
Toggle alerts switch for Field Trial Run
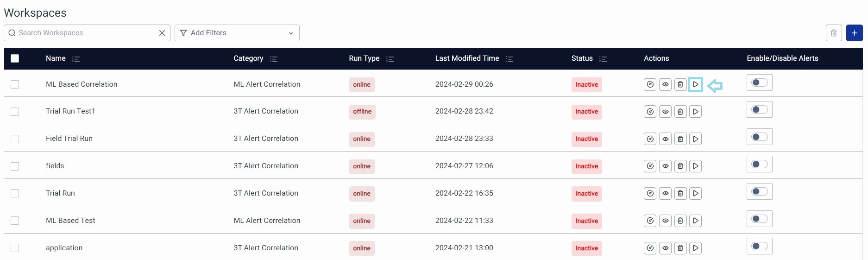(x=759, y=137)
